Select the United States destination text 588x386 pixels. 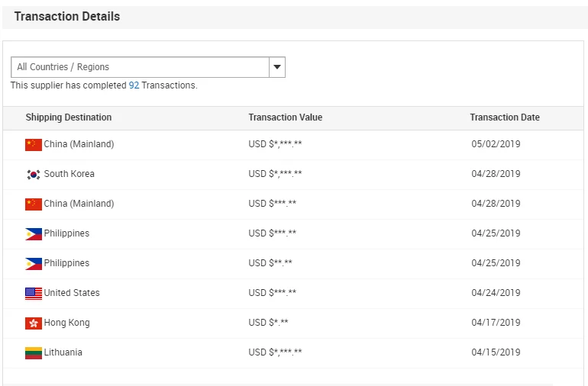[72, 293]
